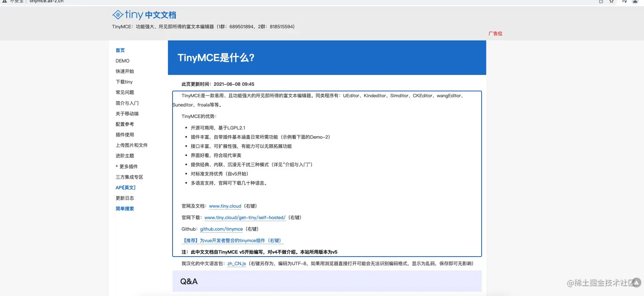Open www.tiny.cloud/get-tiny/self-hosted/ download link
This screenshot has height=296, width=644.
tap(245, 218)
